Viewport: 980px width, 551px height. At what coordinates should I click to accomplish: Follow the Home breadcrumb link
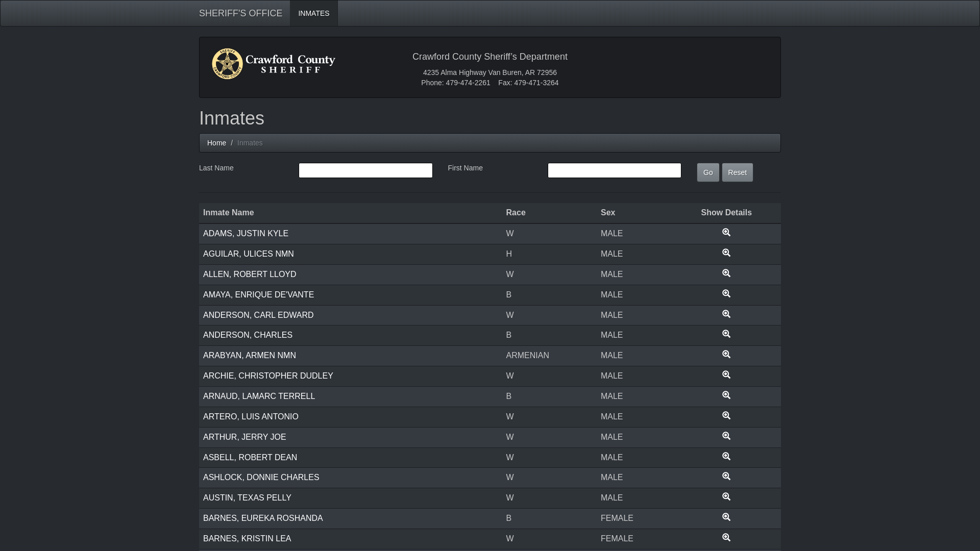point(216,143)
